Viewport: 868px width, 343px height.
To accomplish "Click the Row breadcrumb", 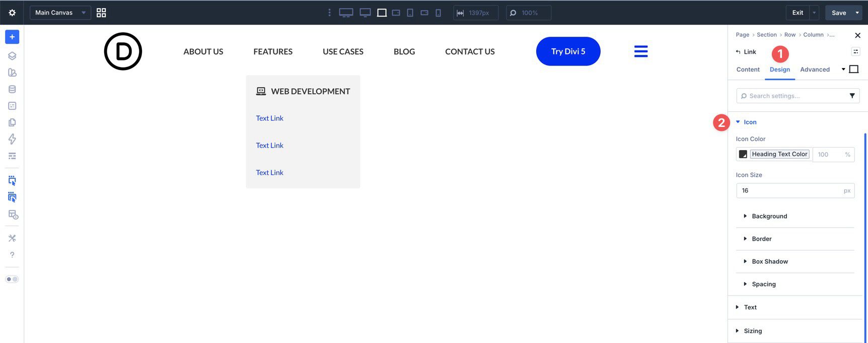I will pos(789,35).
